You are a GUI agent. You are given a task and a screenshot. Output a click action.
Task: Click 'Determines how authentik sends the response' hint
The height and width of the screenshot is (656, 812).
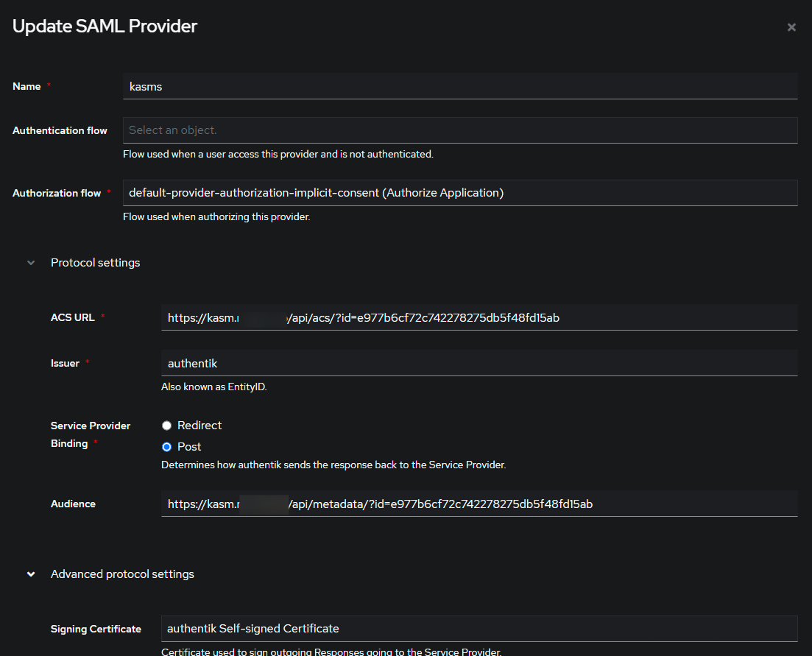[333, 465]
